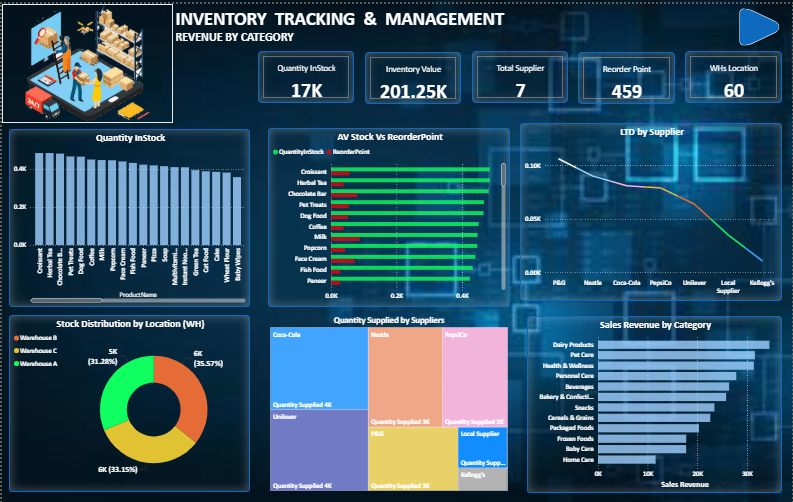
Task: Click the vertical scrollbar in AV Stock chart
Action: (x=503, y=175)
